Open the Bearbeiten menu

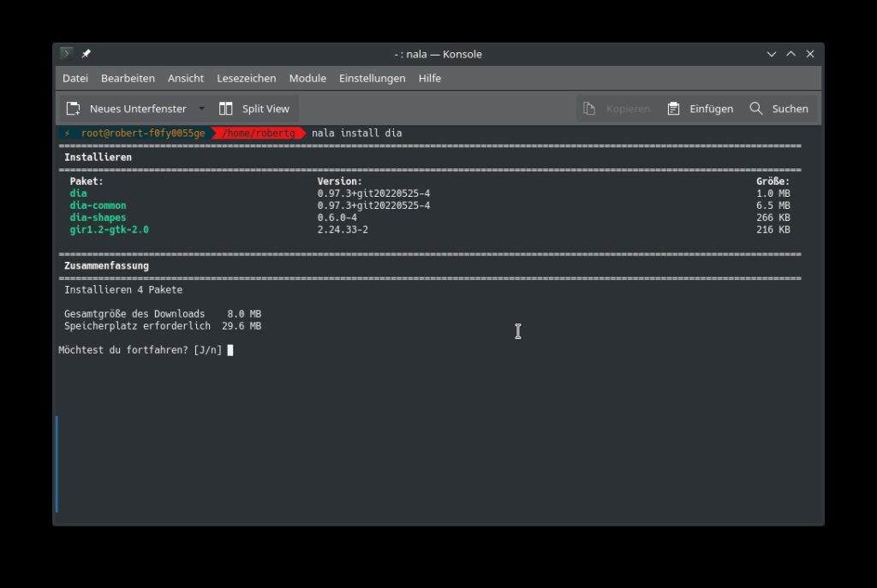(128, 78)
